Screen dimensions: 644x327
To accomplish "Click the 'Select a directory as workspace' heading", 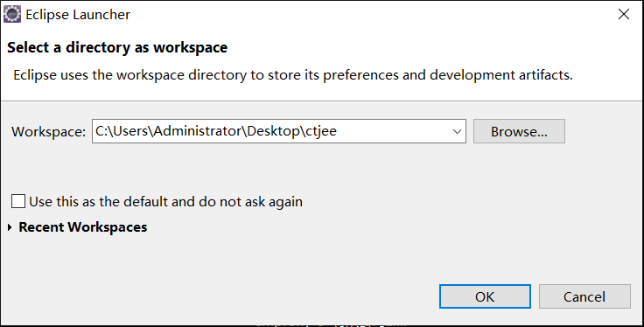I will tap(117, 47).
